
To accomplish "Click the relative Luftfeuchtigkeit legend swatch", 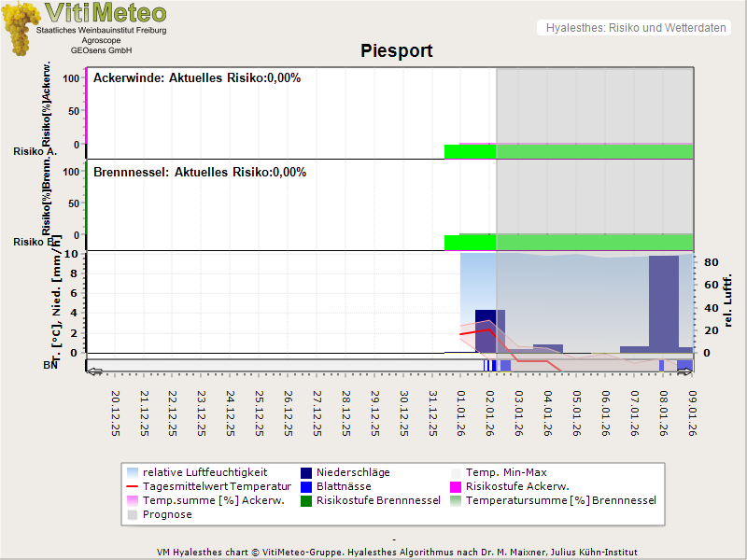I will tap(132, 472).
